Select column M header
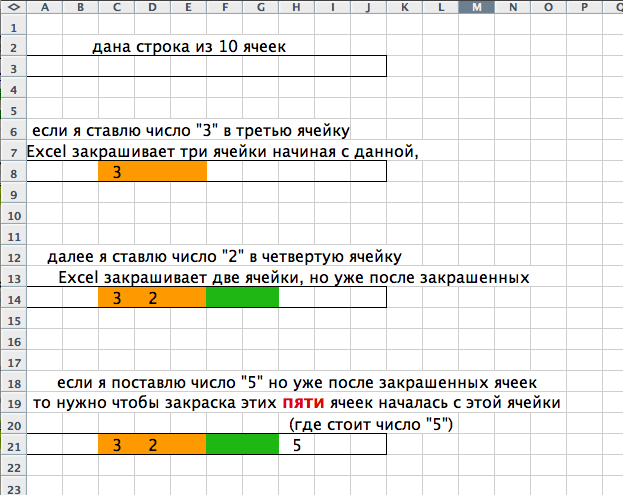Image resolution: width=623 pixels, height=495 pixels. pyautogui.click(x=476, y=8)
